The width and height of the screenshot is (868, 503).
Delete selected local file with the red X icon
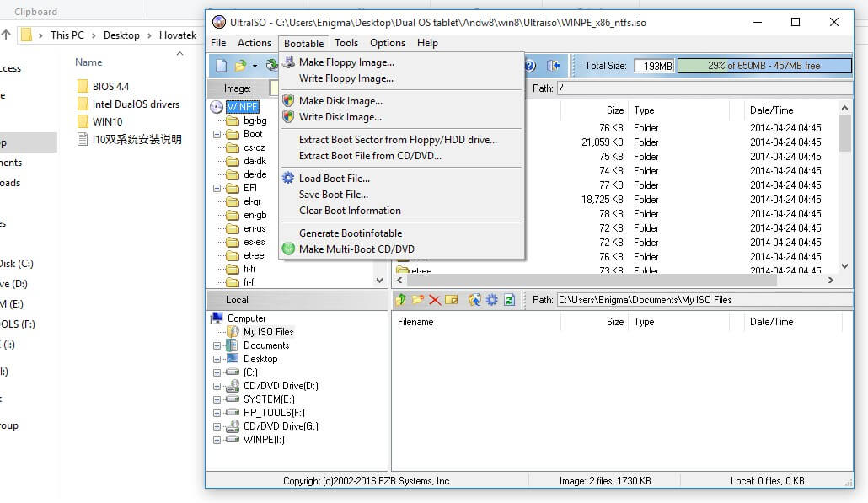click(434, 299)
